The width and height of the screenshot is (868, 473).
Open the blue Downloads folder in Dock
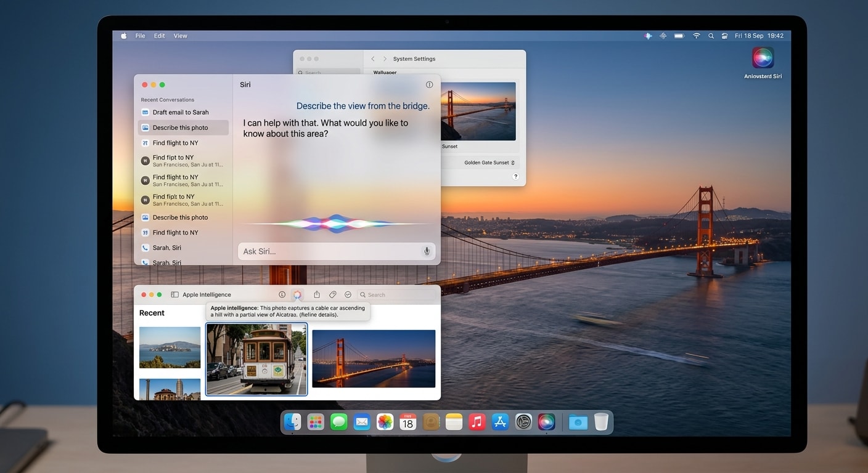pyautogui.click(x=578, y=422)
